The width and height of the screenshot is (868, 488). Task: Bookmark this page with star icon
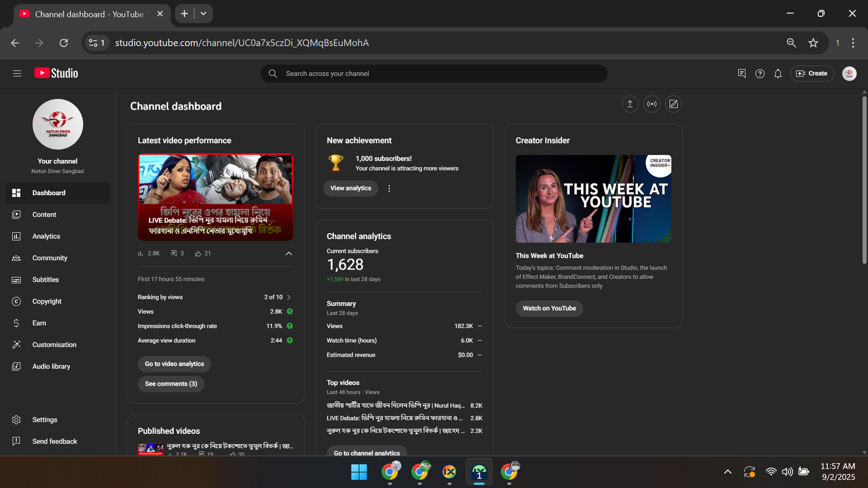tap(813, 43)
